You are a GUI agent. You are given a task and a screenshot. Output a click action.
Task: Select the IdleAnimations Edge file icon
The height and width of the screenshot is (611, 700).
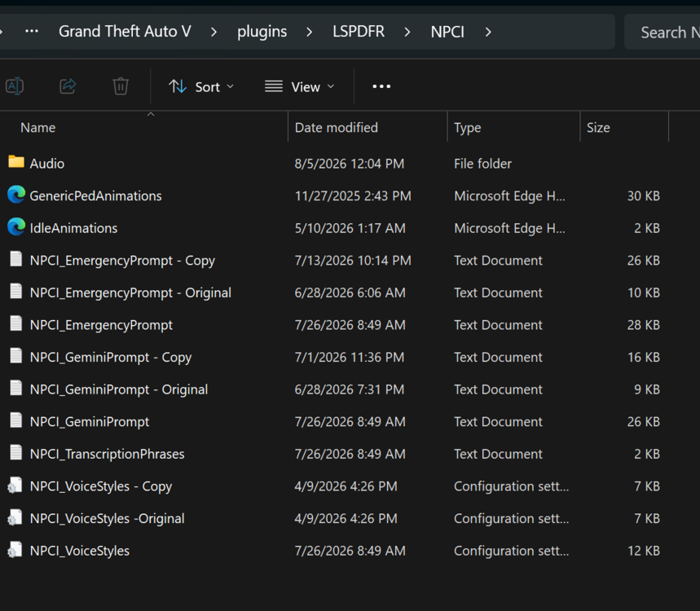coord(16,226)
